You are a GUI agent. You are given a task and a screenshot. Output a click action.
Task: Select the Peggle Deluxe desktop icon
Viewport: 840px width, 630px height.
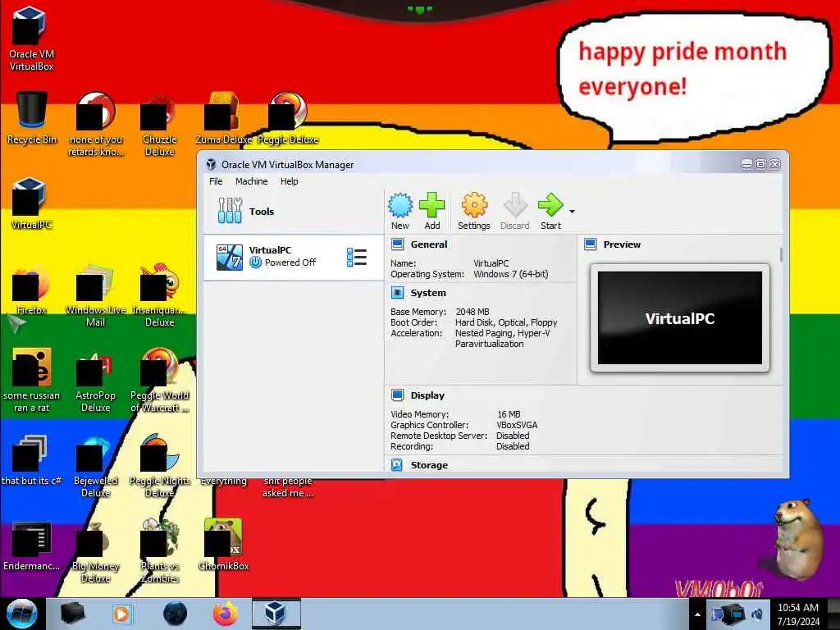pyautogui.click(x=288, y=118)
